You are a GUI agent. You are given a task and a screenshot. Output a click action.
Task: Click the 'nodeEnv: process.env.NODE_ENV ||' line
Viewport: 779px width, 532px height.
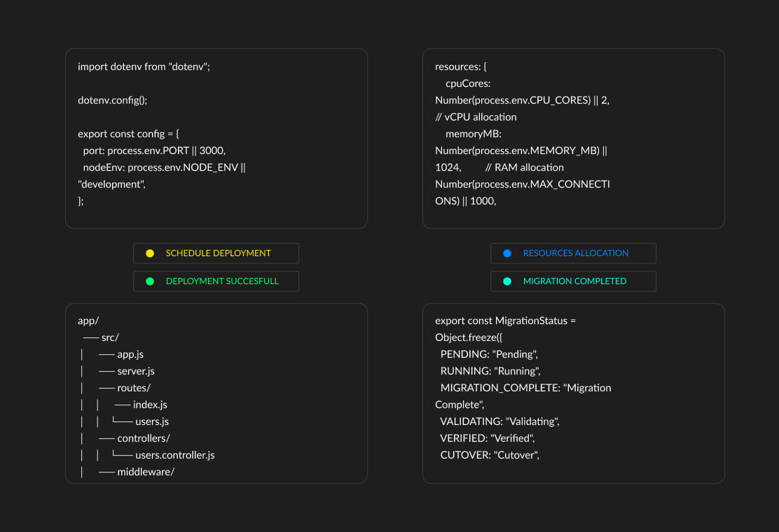pyautogui.click(x=165, y=168)
